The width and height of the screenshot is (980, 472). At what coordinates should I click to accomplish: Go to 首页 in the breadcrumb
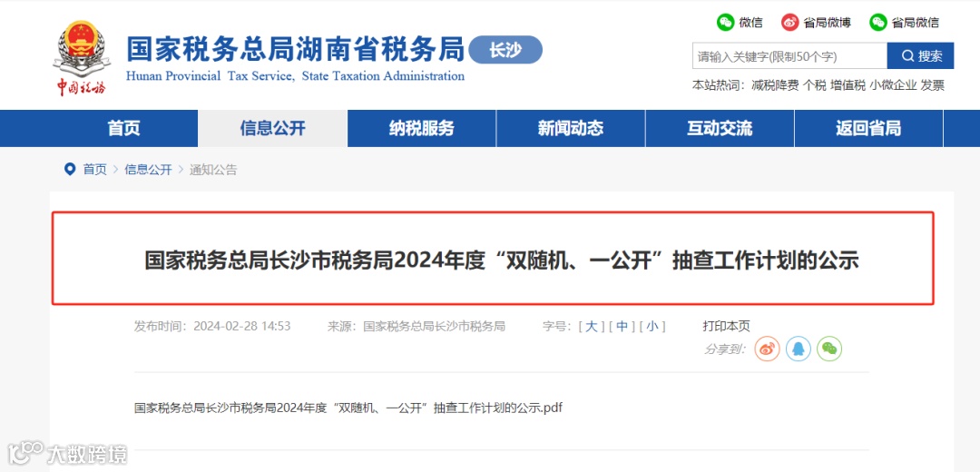[95, 170]
